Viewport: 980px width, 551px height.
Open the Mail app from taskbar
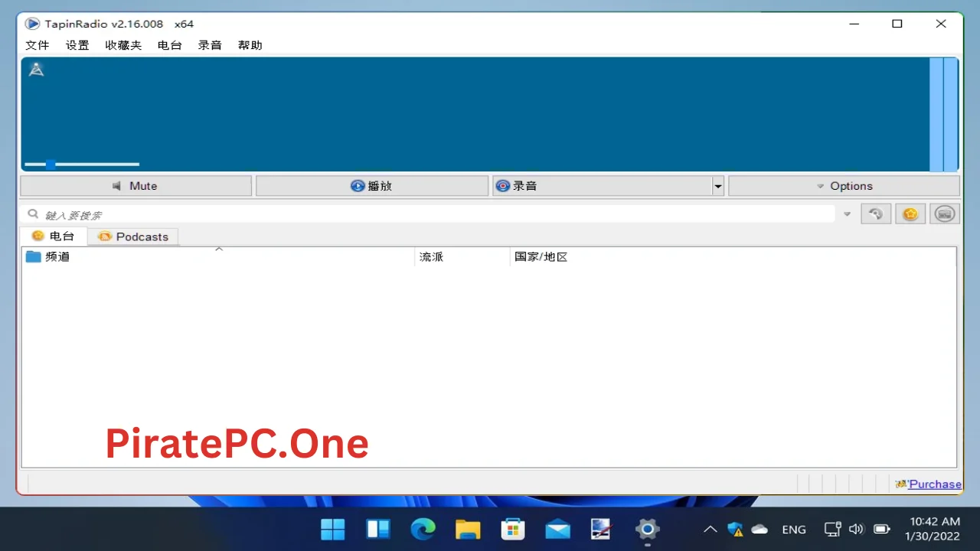tap(557, 529)
